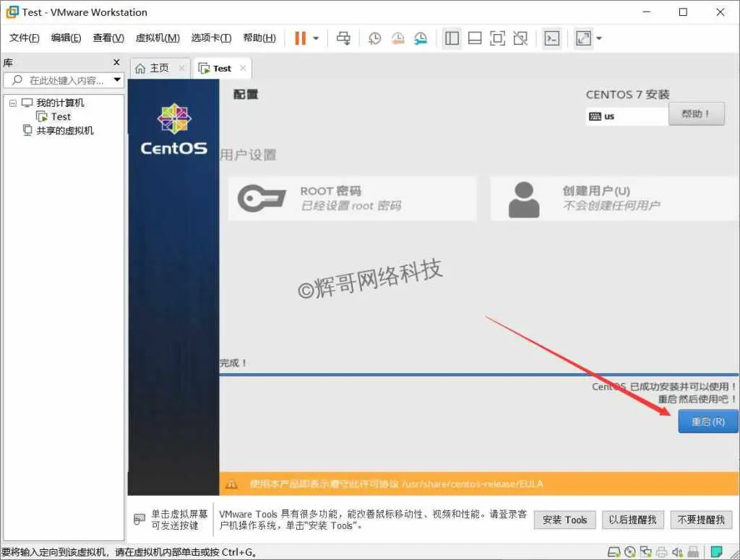Screen dimensions: 740x560
Task: Open the ROOT 密码 setting
Action: [x=353, y=199]
